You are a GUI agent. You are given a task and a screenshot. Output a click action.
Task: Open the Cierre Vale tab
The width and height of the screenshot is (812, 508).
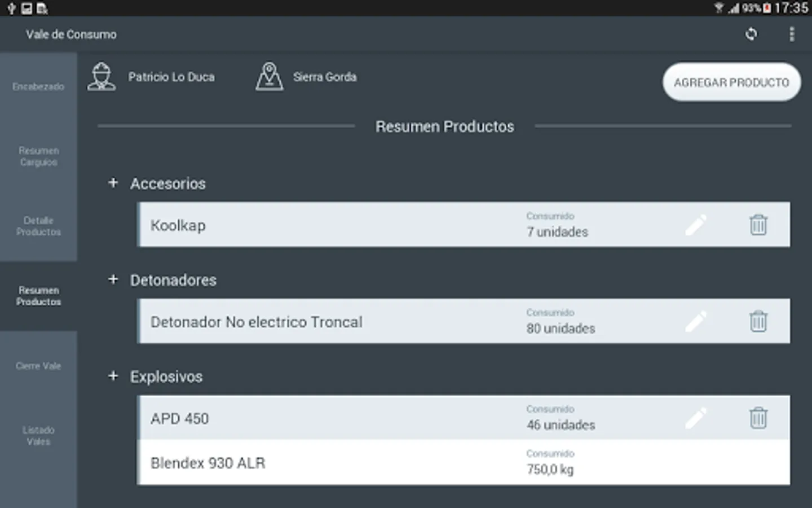click(38, 366)
